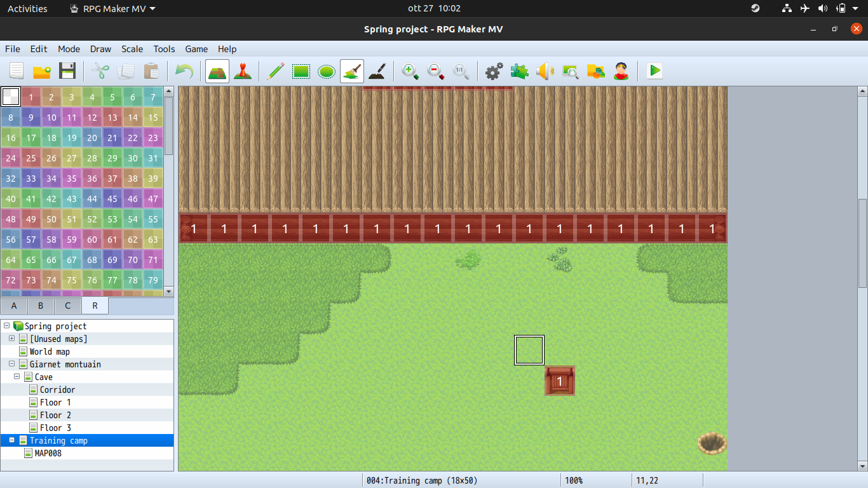Switch to tileset tab A

(14, 306)
